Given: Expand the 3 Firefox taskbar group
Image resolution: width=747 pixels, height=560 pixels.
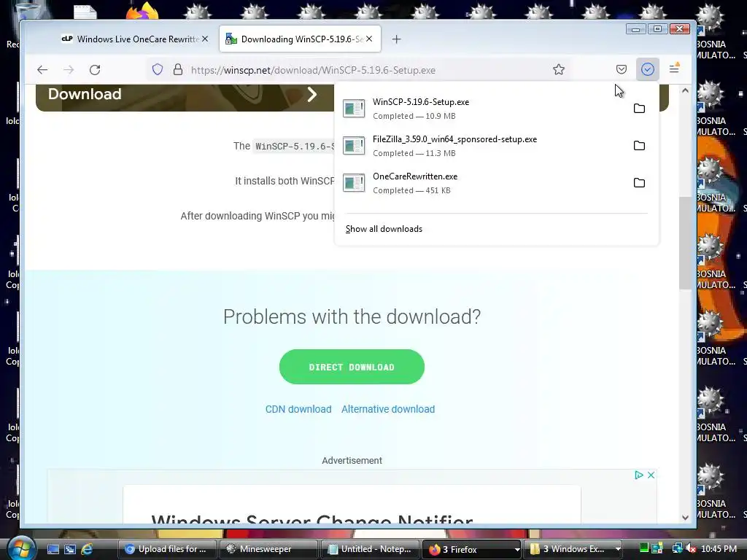Looking at the screenshot, I should point(472,549).
